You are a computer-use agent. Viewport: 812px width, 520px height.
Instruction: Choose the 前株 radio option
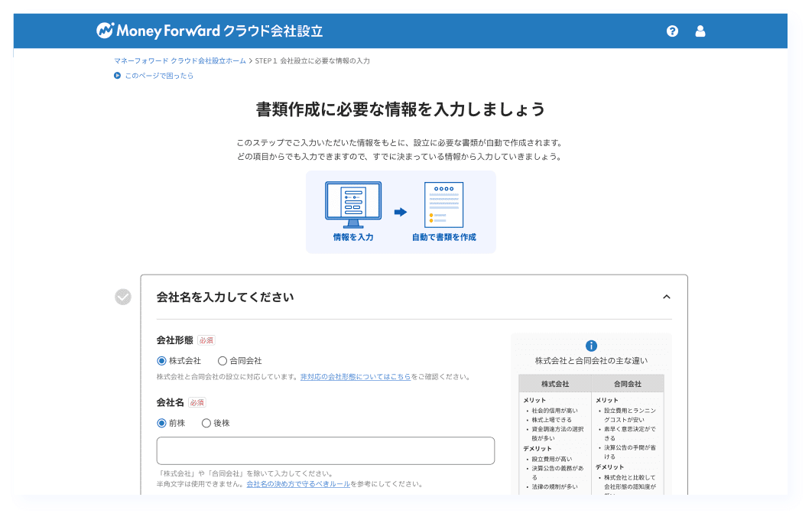[161, 423]
